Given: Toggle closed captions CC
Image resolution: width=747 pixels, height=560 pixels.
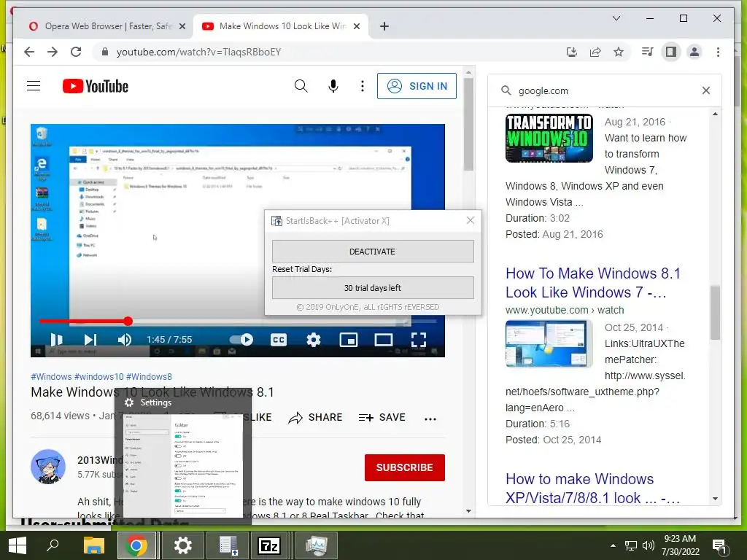Looking at the screenshot, I should pyautogui.click(x=279, y=340).
